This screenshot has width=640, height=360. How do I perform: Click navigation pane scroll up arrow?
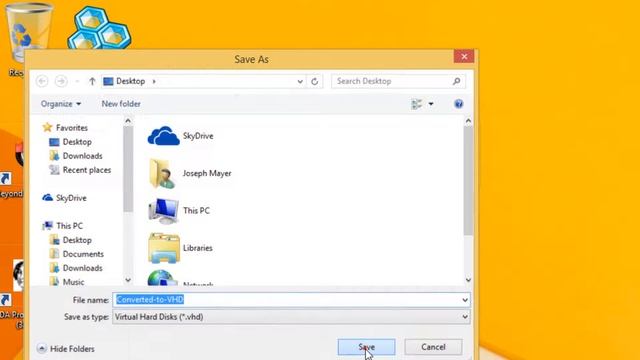click(x=128, y=121)
